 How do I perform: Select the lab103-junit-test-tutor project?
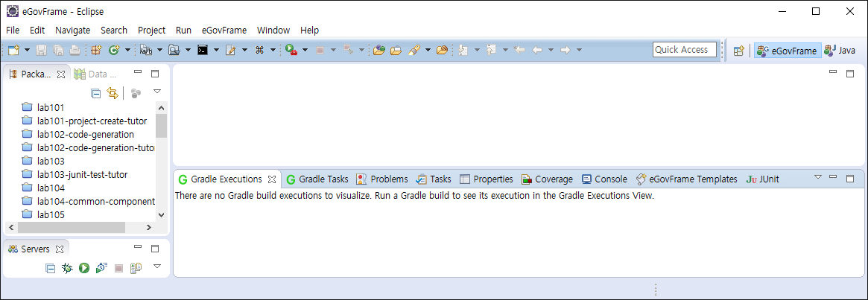point(82,174)
